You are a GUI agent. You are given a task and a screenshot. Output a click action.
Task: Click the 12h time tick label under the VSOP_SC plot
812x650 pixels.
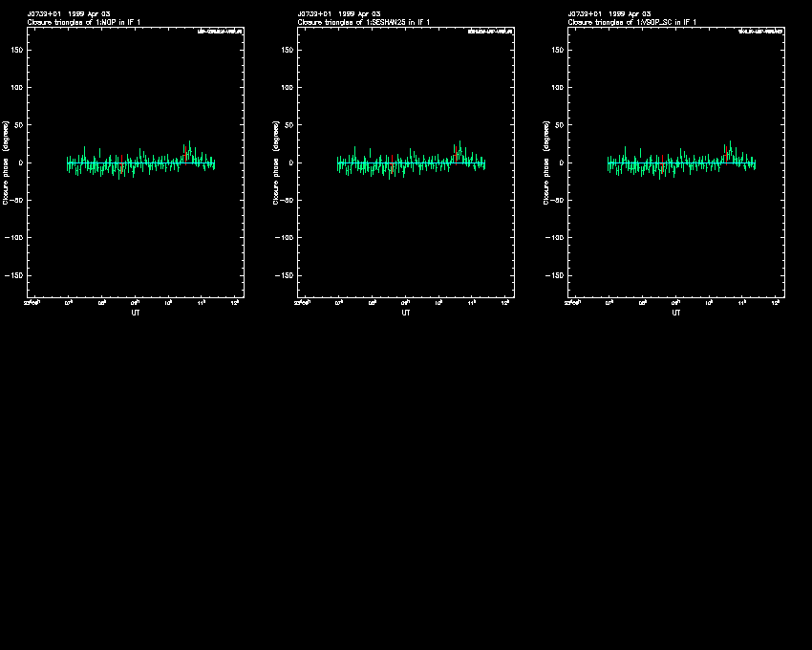776,303
